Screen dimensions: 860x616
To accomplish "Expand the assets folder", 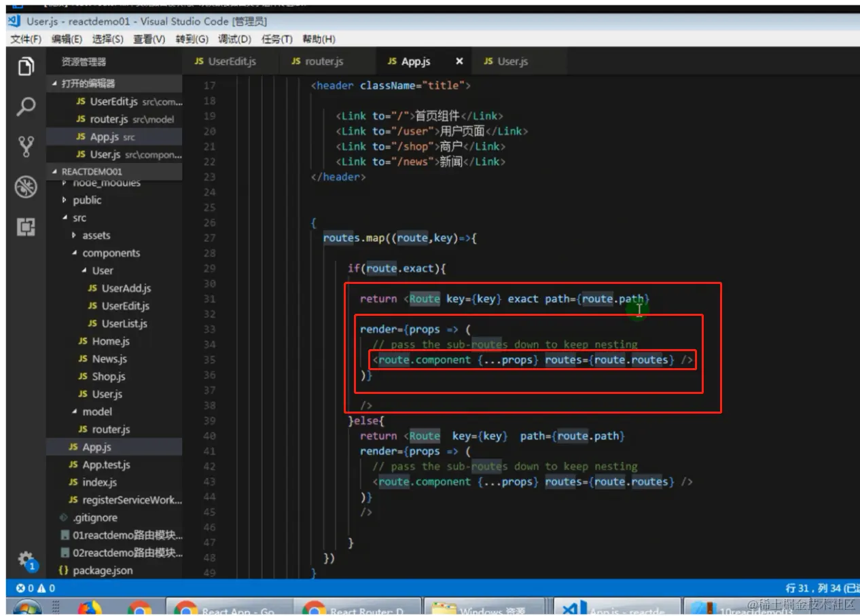I will tap(114, 236).
